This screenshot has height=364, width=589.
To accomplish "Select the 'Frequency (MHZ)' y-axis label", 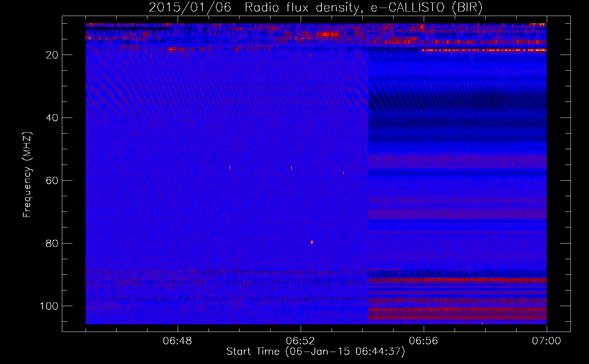I will [27, 175].
